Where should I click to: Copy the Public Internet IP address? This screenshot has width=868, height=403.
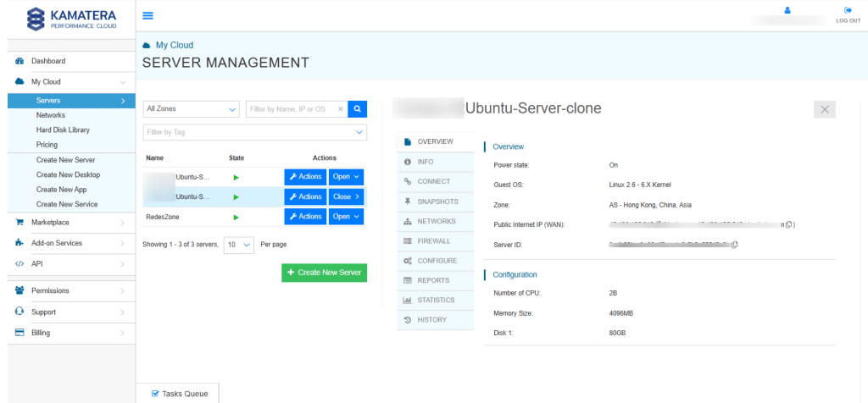pos(788,224)
